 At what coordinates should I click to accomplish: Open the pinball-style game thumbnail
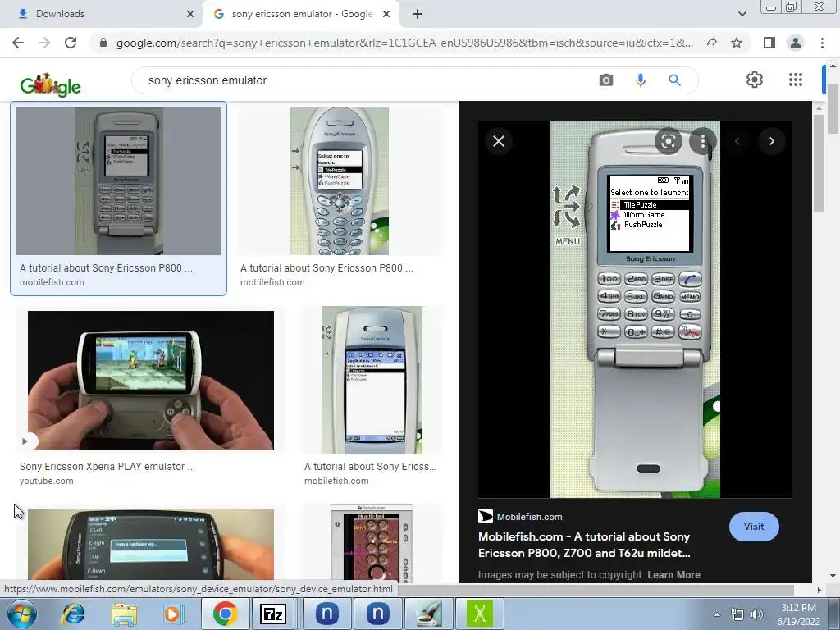(372, 545)
